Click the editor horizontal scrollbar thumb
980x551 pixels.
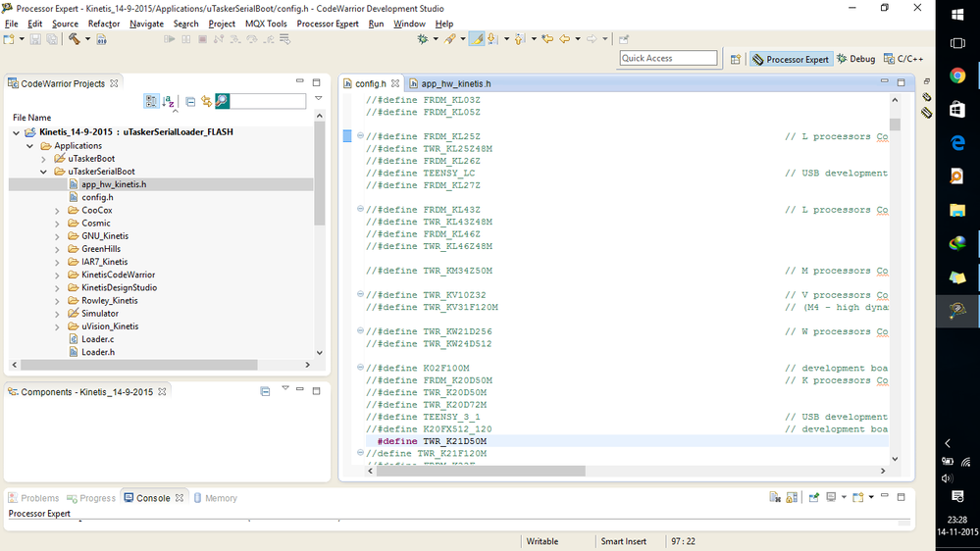click(x=481, y=471)
